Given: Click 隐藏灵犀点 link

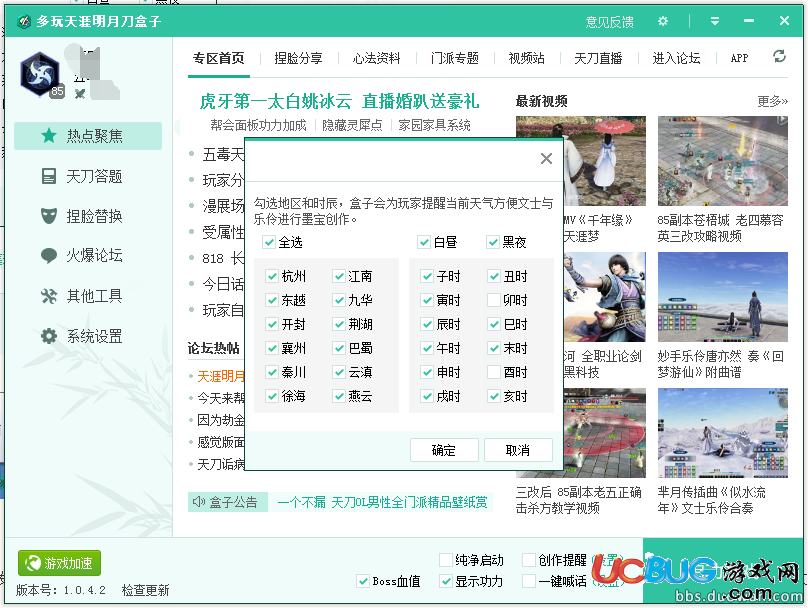Looking at the screenshot, I should pos(352,125).
